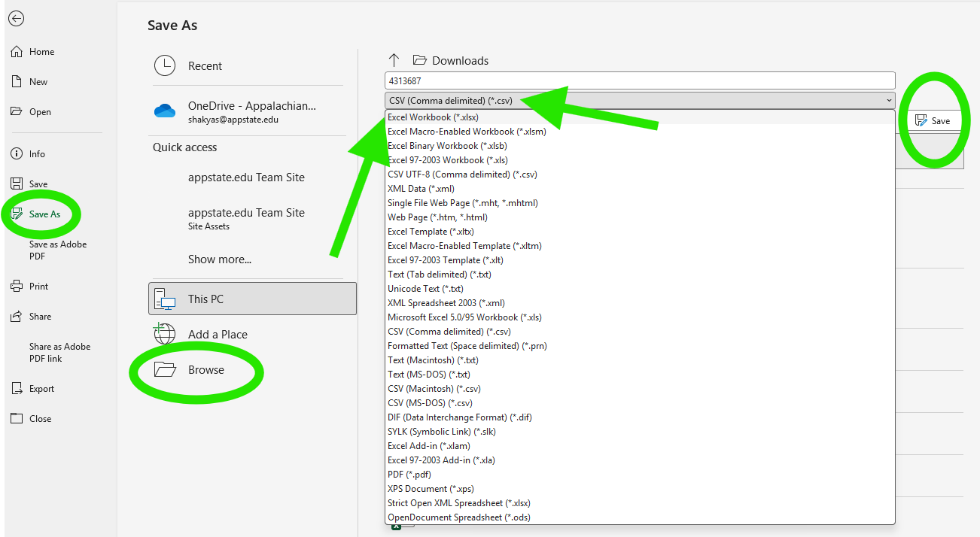Click the Show more... link
The height and width of the screenshot is (537, 980).
[x=220, y=259]
